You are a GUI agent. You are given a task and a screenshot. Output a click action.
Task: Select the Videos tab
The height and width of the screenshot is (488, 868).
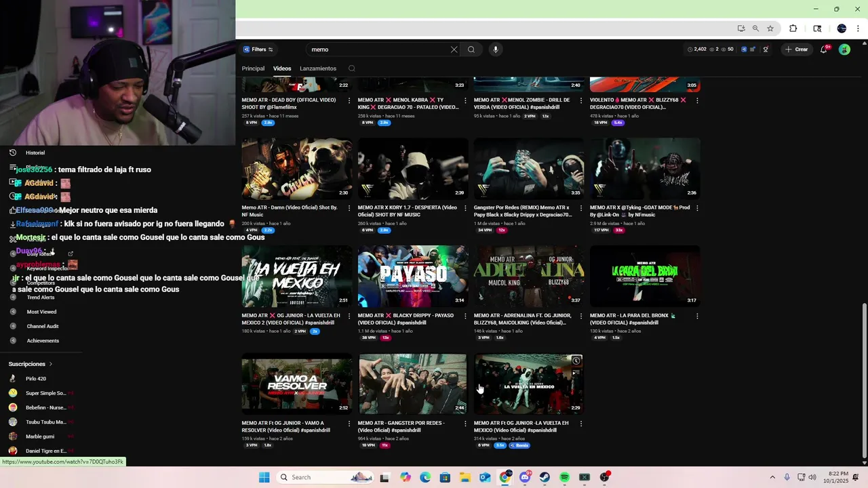click(x=282, y=68)
